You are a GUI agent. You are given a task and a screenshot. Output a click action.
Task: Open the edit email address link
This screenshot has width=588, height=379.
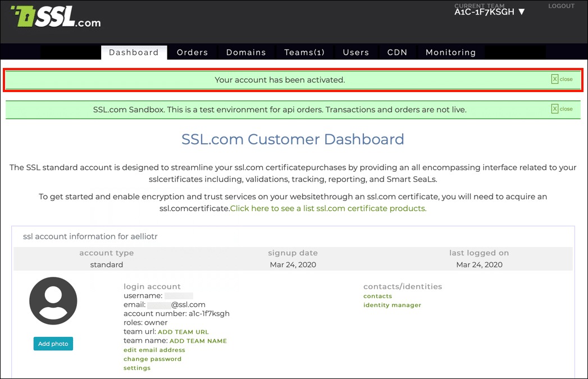point(154,350)
